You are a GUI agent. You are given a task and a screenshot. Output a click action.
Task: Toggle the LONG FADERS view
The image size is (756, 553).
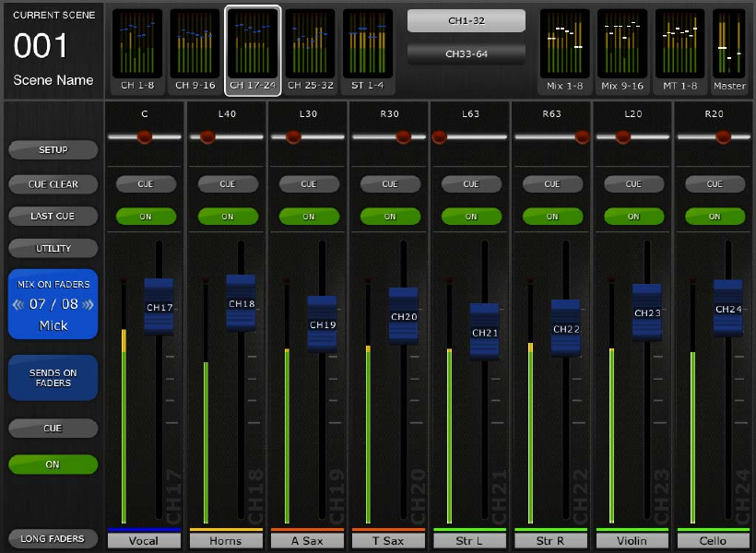click(x=53, y=538)
